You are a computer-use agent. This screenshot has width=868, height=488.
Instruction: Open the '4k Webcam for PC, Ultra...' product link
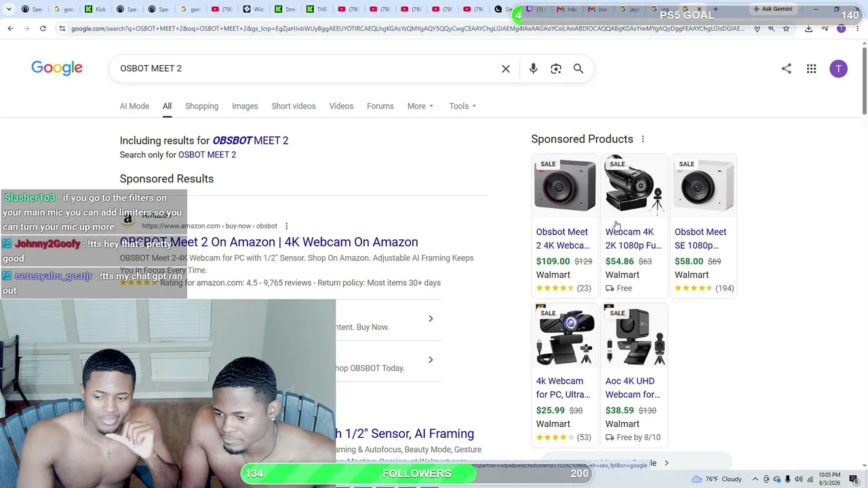coord(563,388)
